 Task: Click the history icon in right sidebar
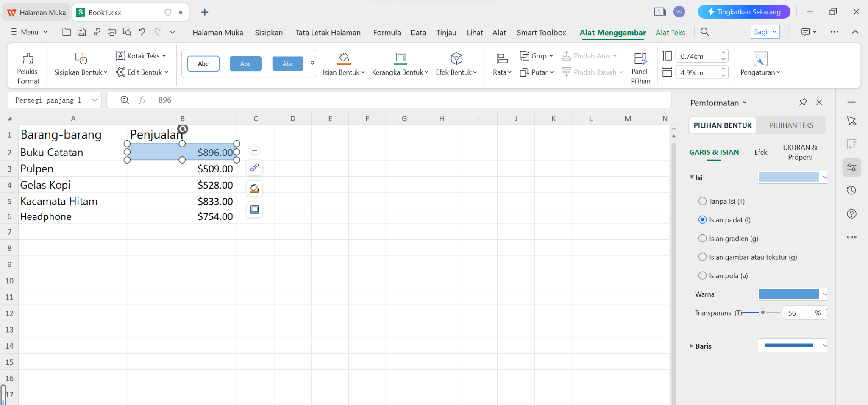(x=851, y=190)
